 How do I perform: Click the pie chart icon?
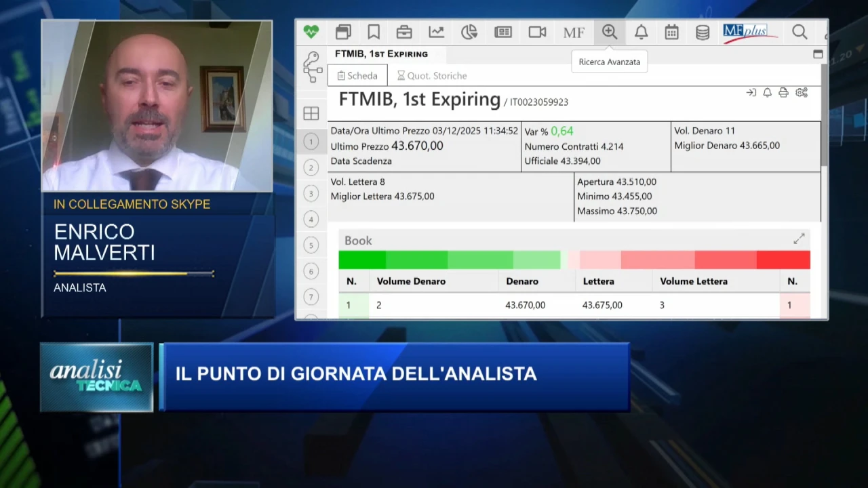coord(469,32)
